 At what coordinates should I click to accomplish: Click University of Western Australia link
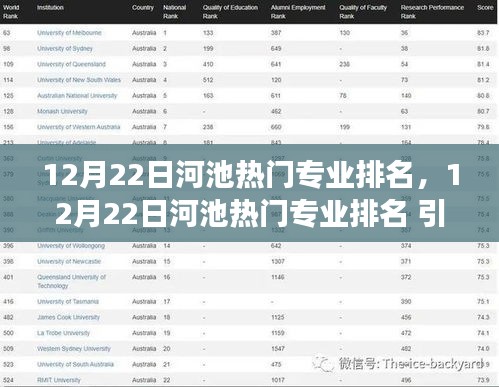(78, 127)
